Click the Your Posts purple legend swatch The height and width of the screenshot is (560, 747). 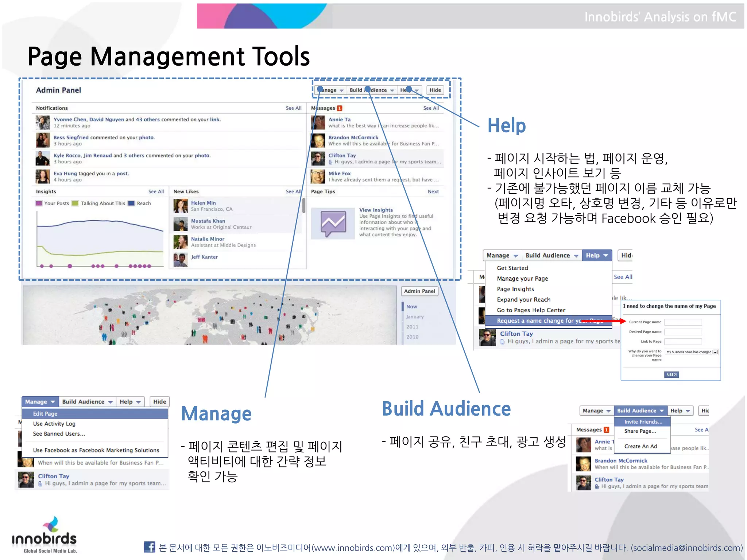(x=39, y=203)
